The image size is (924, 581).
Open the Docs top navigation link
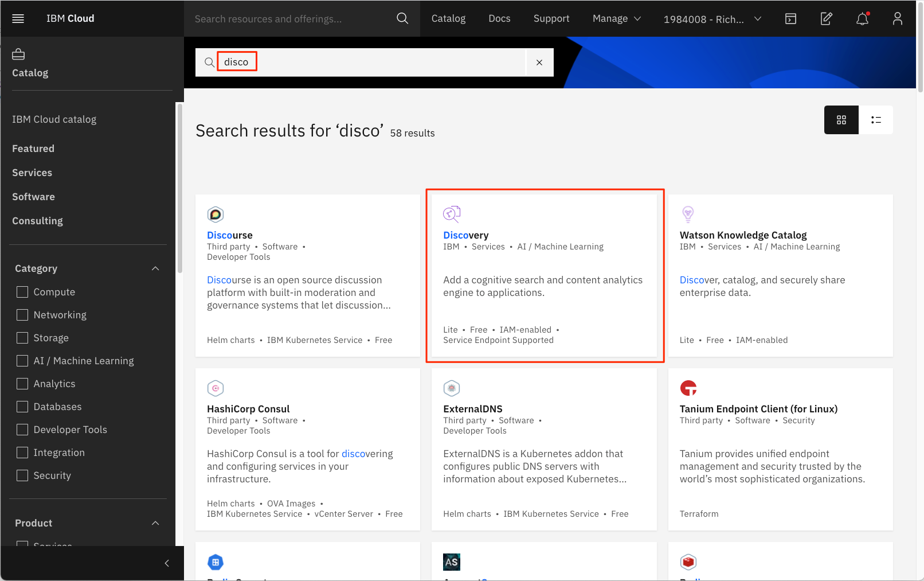pos(499,18)
